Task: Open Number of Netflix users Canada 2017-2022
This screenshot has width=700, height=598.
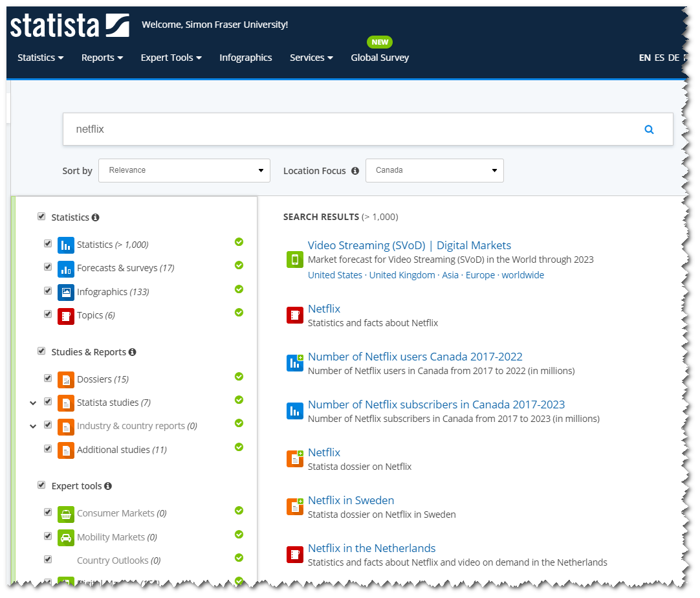Action: [x=415, y=357]
